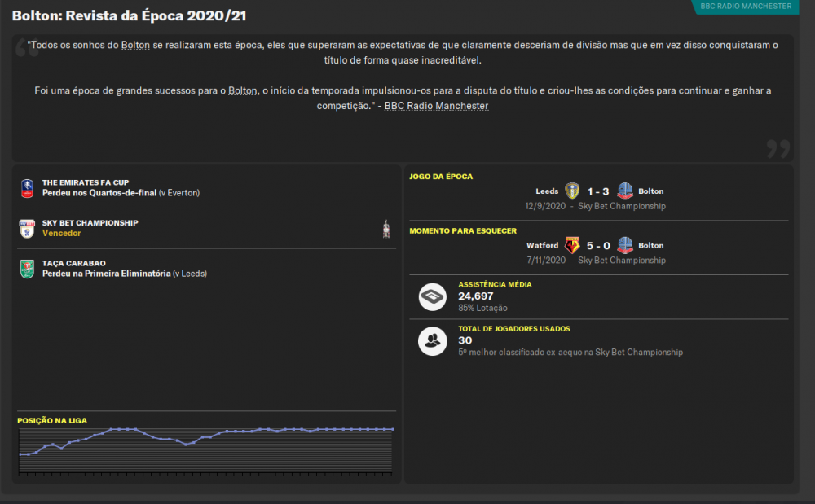This screenshot has height=504, width=815.
Task: Click the Sky Bet Championship logo icon
Action: click(27, 228)
